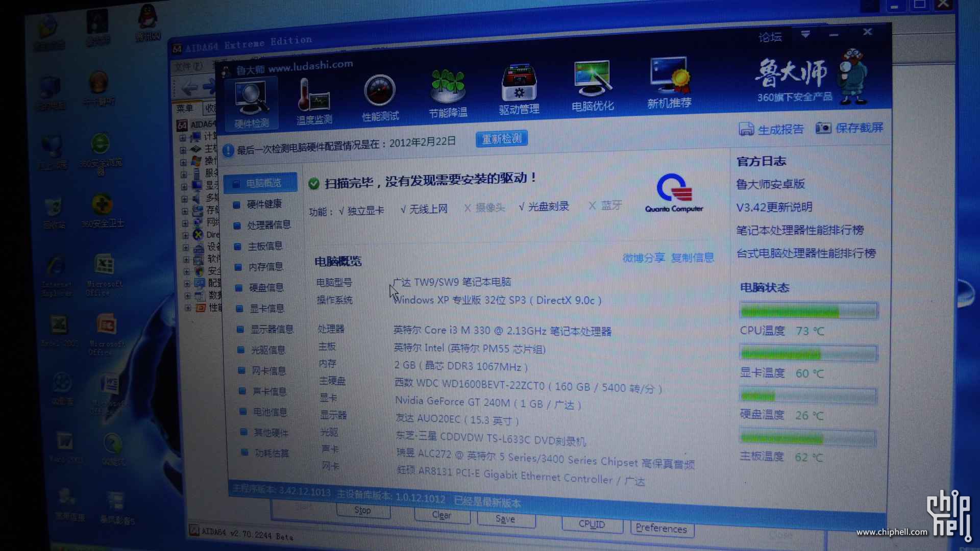The height and width of the screenshot is (551, 980).
Task: Click the green scan-complete check icon
Action: click(314, 184)
